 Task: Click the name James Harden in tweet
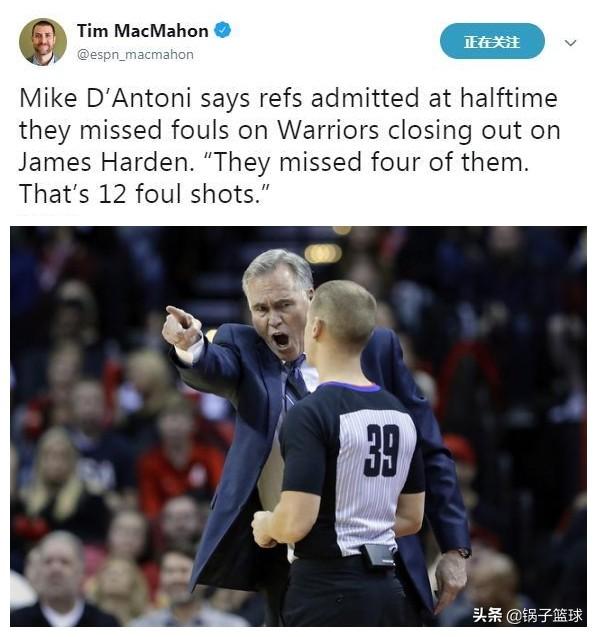click(x=104, y=162)
